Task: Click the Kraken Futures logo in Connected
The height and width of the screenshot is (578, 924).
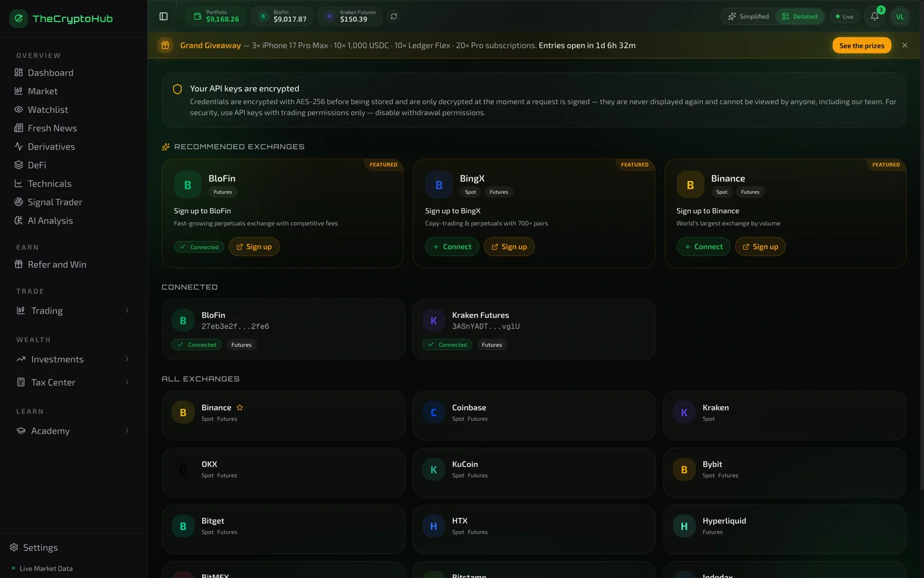Action: coord(434,321)
